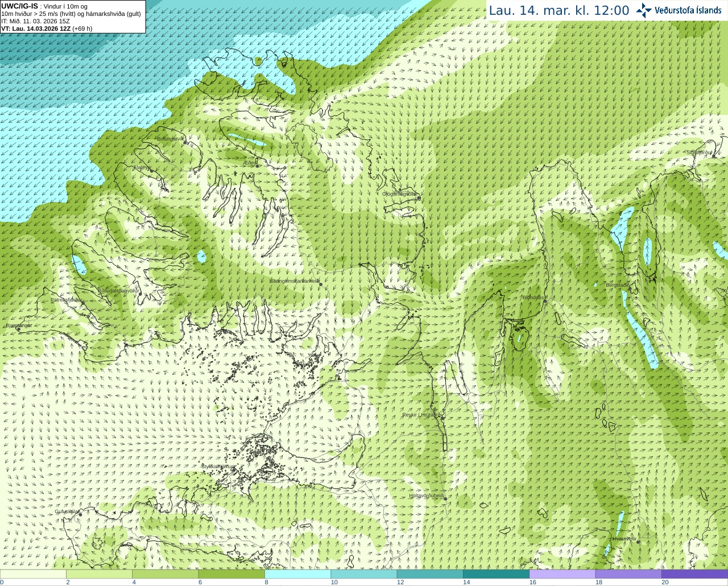The image size is (728, 586).
Task: Pick the 16–18 m/s lavender legend swatch
Action: [562, 574]
